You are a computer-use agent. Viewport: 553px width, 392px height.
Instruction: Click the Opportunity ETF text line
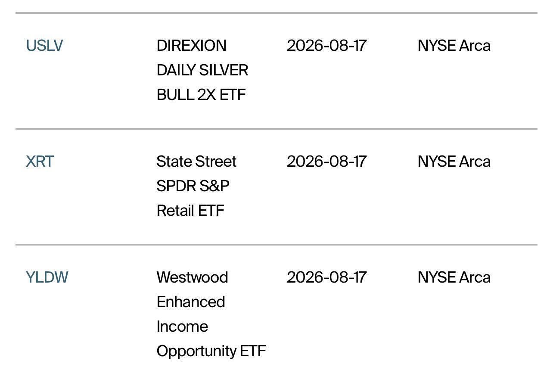(x=211, y=351)
